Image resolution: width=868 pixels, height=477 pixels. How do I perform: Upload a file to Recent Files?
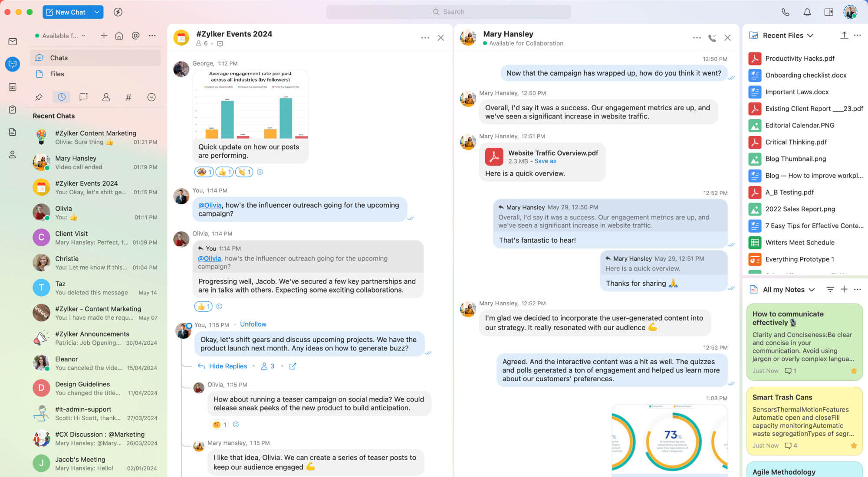844,36
